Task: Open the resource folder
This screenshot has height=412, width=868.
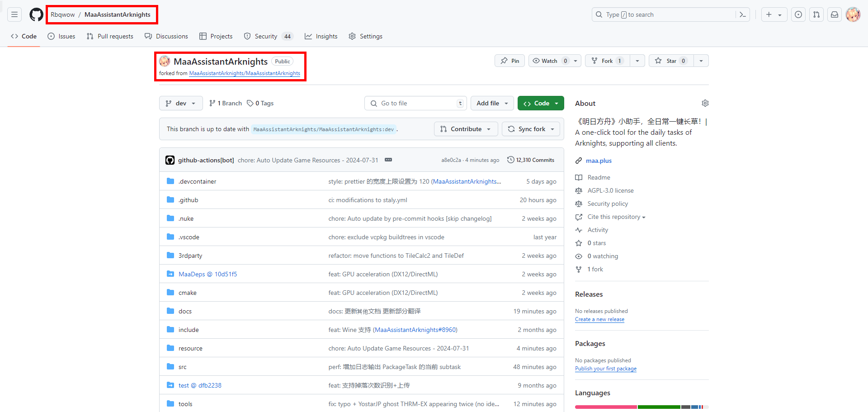Action: tap(190, 348)
